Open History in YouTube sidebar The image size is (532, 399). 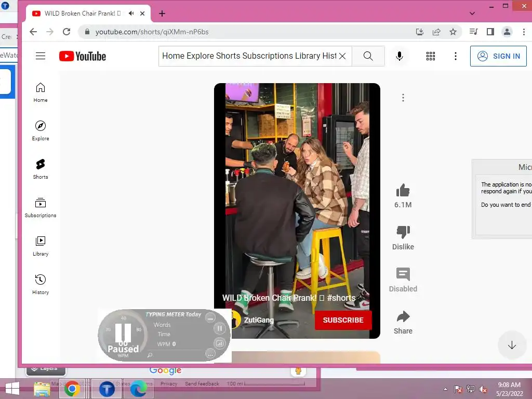coord(41,284)
